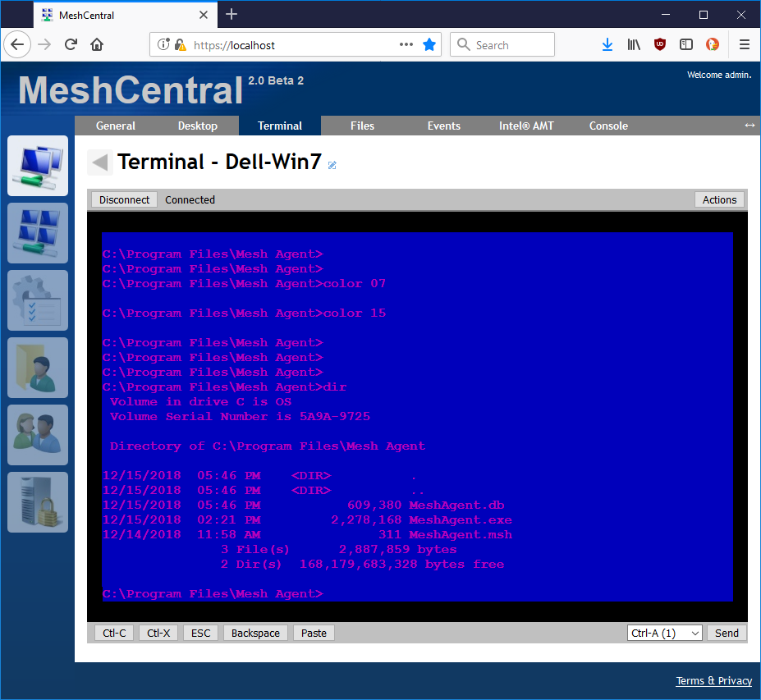
Task: Open browser downloads arrow icon
Action: 607,44
